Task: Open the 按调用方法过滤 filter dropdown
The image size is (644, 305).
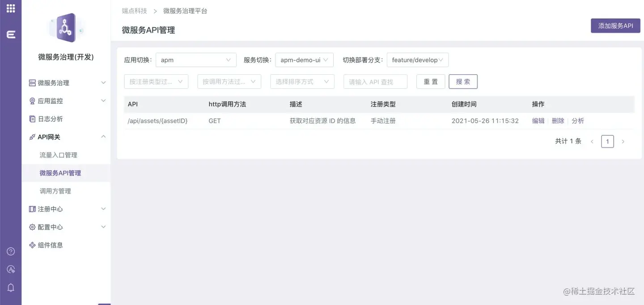Action: point(229,82)
